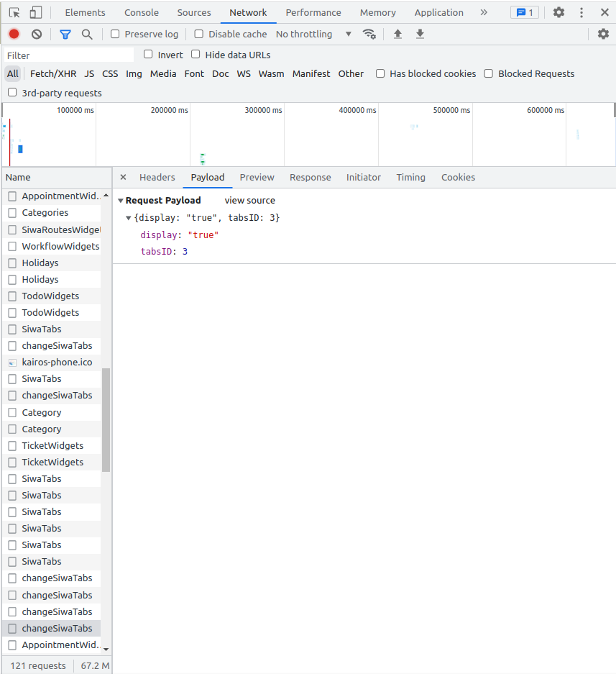
Task: Select tabsID value in payload
Action: [185, 252]
